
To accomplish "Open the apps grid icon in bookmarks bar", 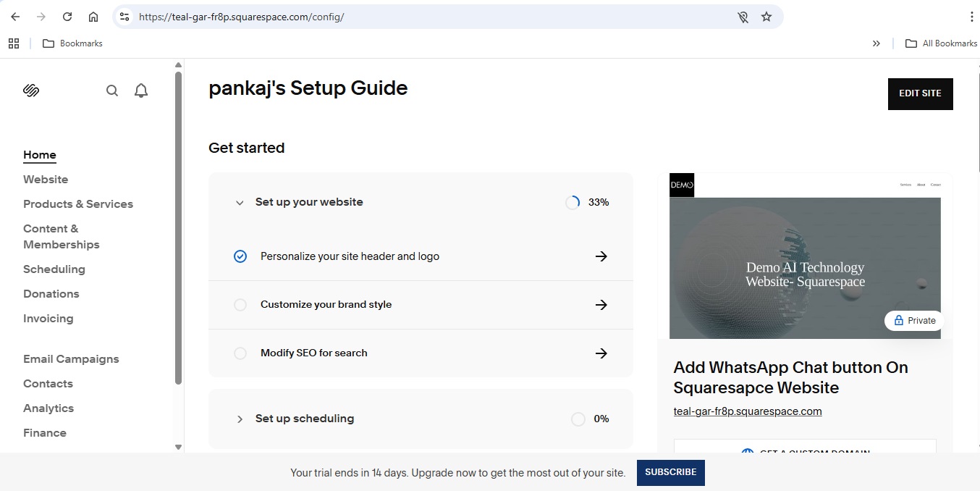I will (x=14, y=43).
